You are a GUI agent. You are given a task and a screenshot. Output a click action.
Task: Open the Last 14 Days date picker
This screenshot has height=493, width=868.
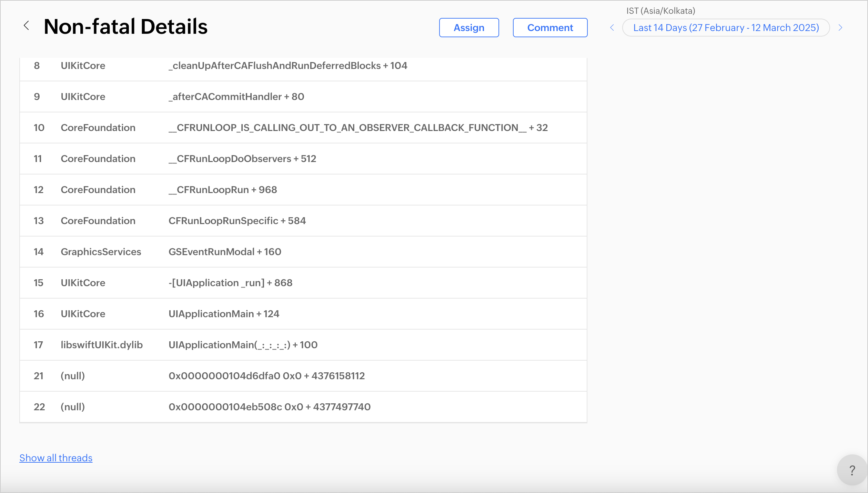(726, 28)
